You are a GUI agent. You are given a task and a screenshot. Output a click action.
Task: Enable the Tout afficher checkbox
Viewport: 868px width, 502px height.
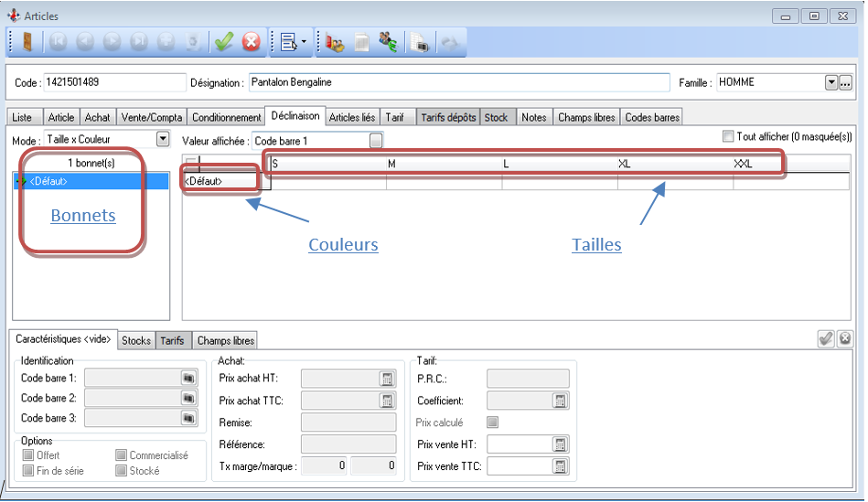pyautogui.click(x=728, y=136)
